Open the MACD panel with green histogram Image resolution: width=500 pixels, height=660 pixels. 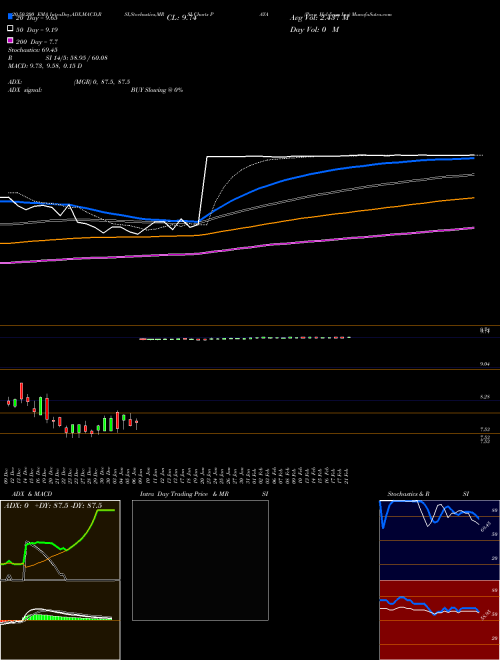coord(60,620)
